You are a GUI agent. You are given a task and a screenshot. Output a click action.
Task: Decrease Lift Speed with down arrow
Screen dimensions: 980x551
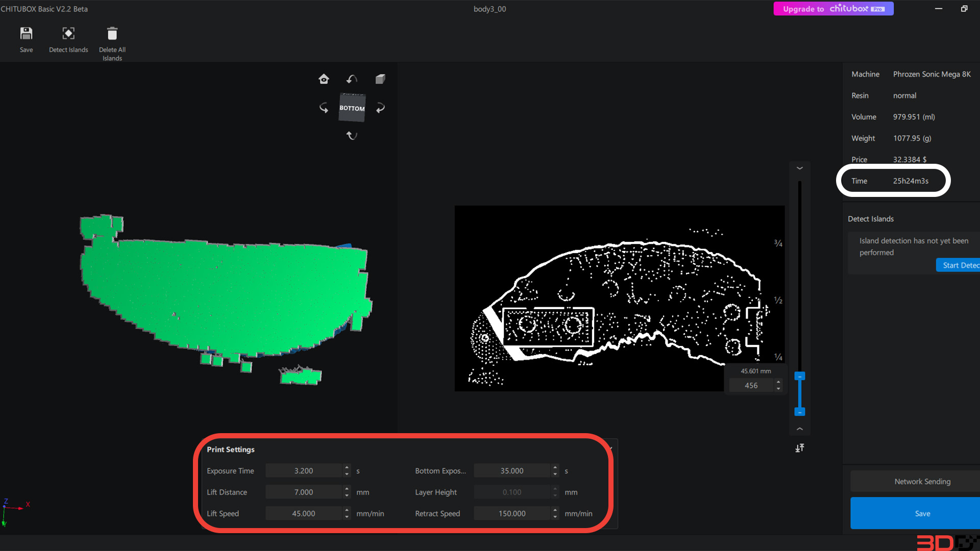347,517
